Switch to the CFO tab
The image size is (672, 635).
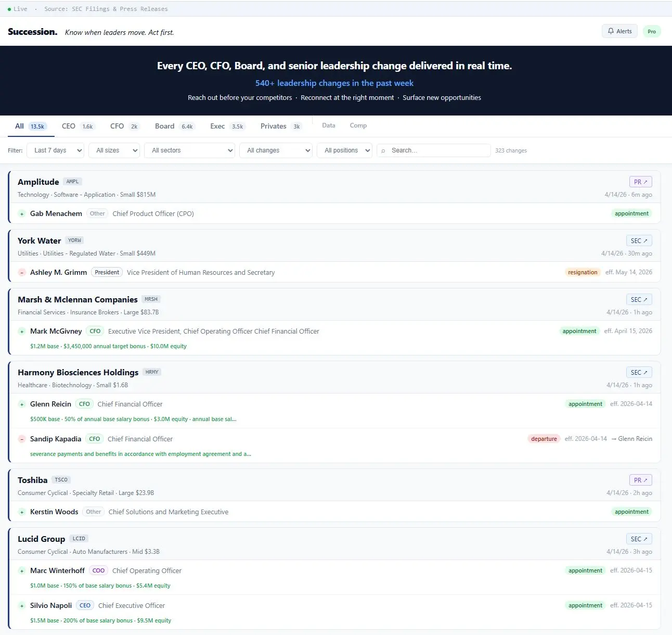tap(125, 126)
